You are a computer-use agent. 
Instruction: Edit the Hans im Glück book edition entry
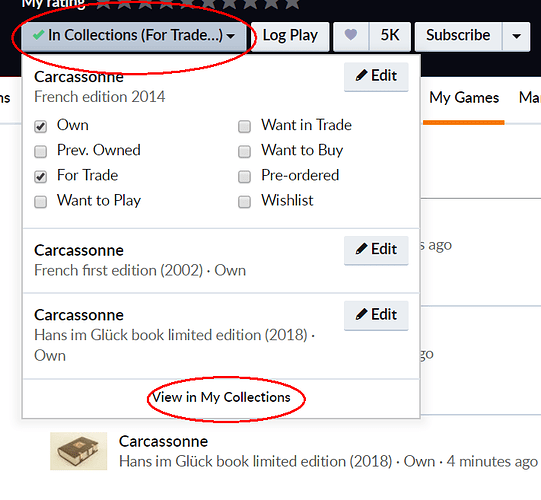(376, 315)
